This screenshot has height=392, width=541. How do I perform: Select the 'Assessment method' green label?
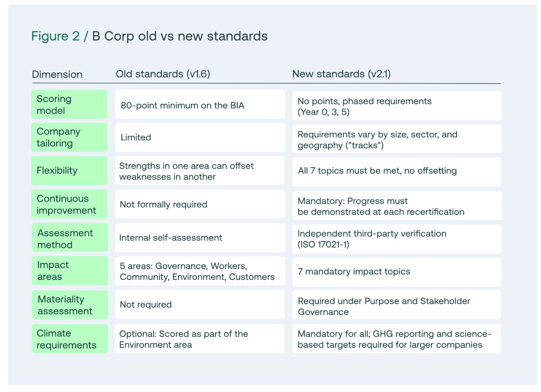tap(70, 238)
